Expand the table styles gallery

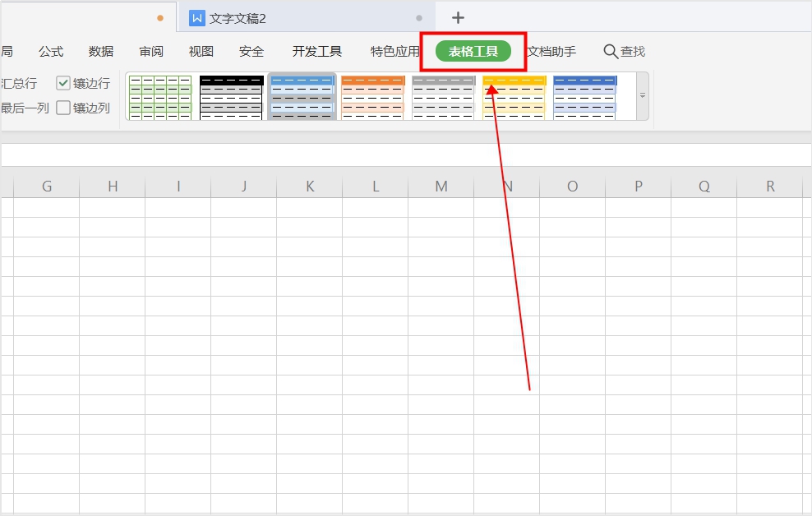(x=642, y=96)
